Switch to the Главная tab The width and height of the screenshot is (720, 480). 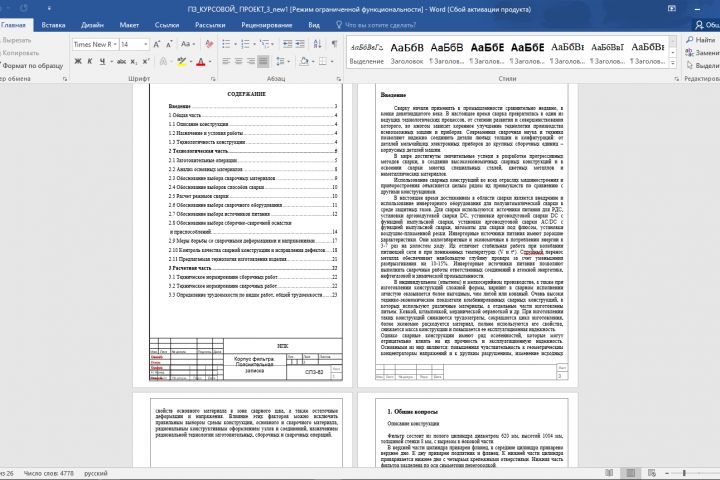point(13,25)
